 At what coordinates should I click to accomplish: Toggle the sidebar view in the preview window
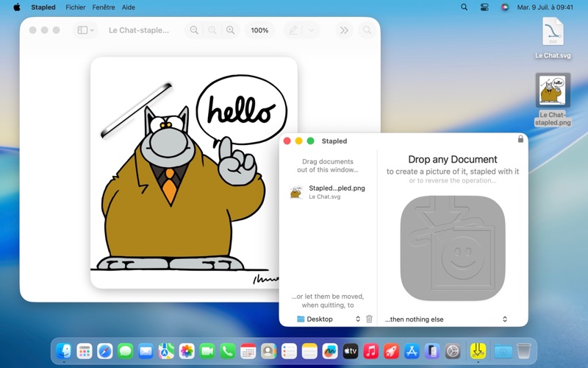[x=82, y=30]
